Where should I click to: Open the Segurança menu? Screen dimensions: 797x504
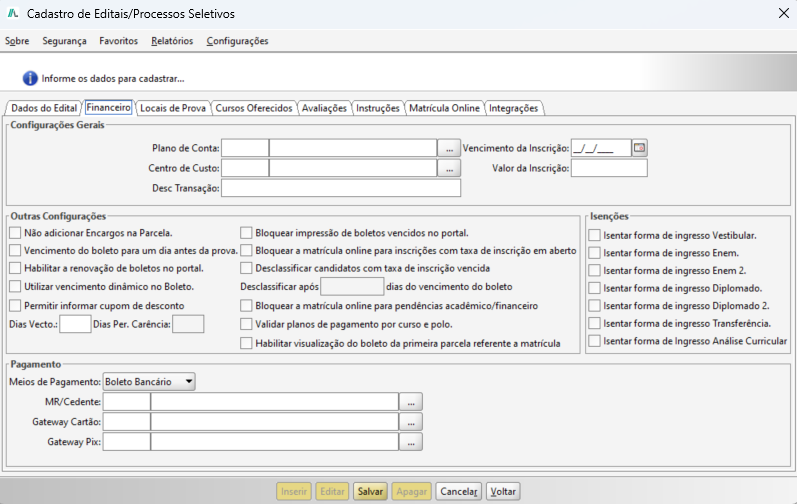pyautogui.click(x=64, y=41)
